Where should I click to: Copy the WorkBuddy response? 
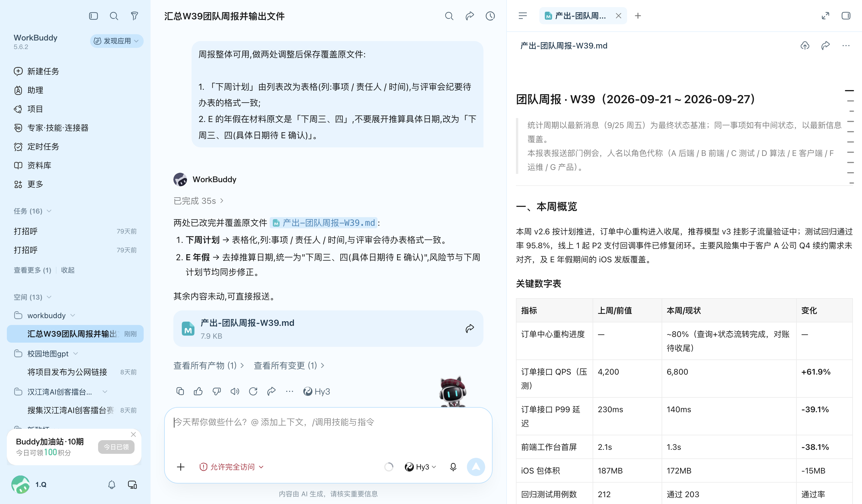180,391
